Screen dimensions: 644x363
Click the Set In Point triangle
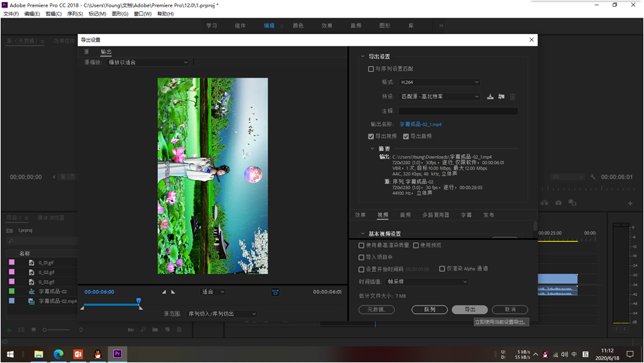pos(164,292)
